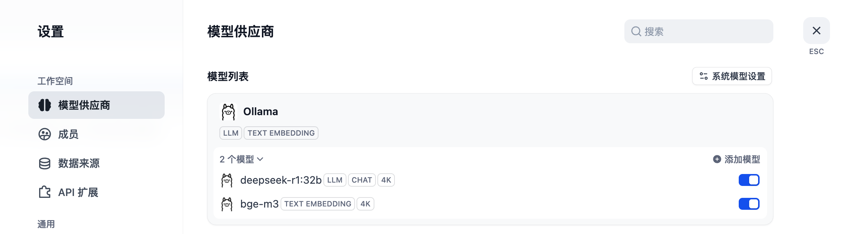Select API 扩展 in settings menu
Screen dimensions: 868x234
[78, 192]
